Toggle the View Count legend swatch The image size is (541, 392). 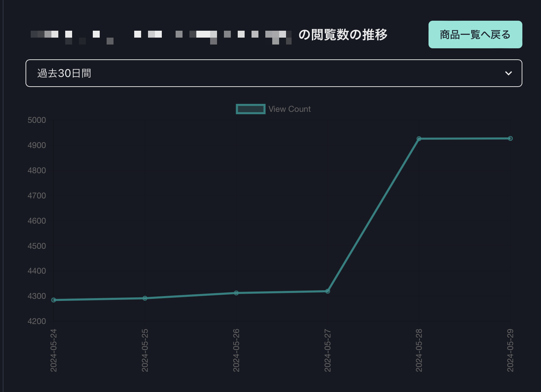pos(251,109)
